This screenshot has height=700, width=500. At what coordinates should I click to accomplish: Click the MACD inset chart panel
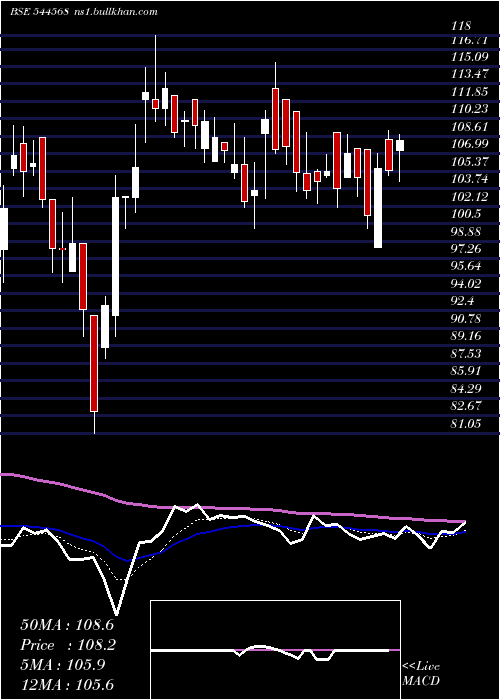(275, 650)
